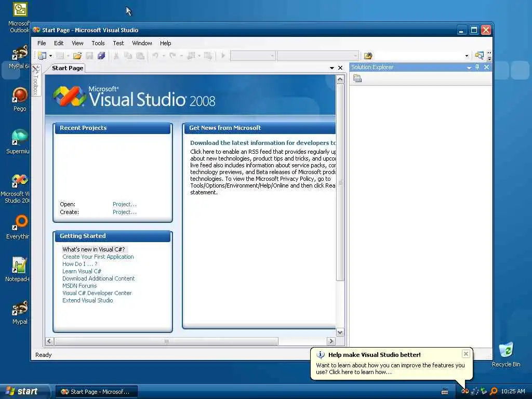Open the View menu

tap(77, 43)
